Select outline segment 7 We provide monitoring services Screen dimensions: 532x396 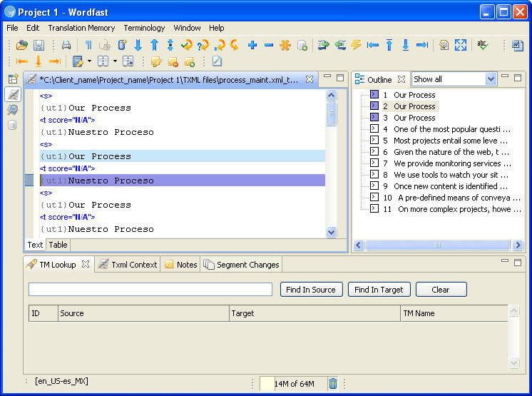[x=447, y=163]
